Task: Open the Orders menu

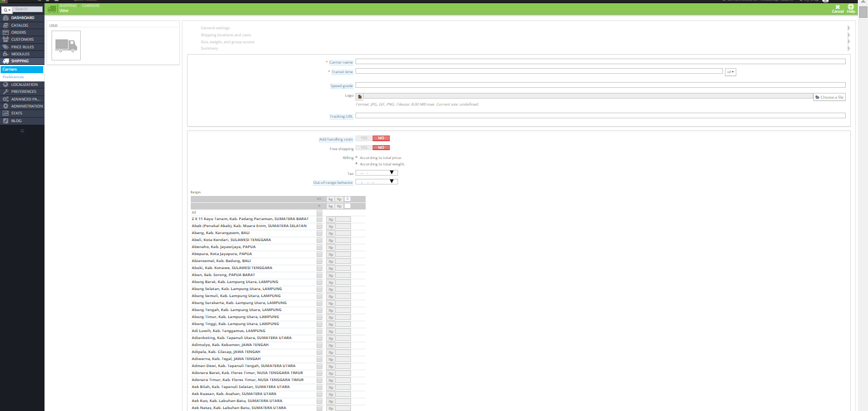Action: pyautogui.click(x=22, y=32)
